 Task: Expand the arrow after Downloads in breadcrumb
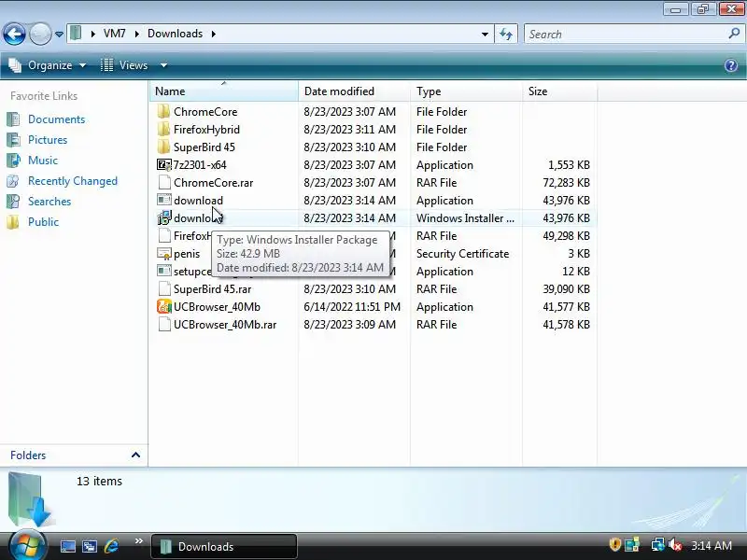click(214, 34)
